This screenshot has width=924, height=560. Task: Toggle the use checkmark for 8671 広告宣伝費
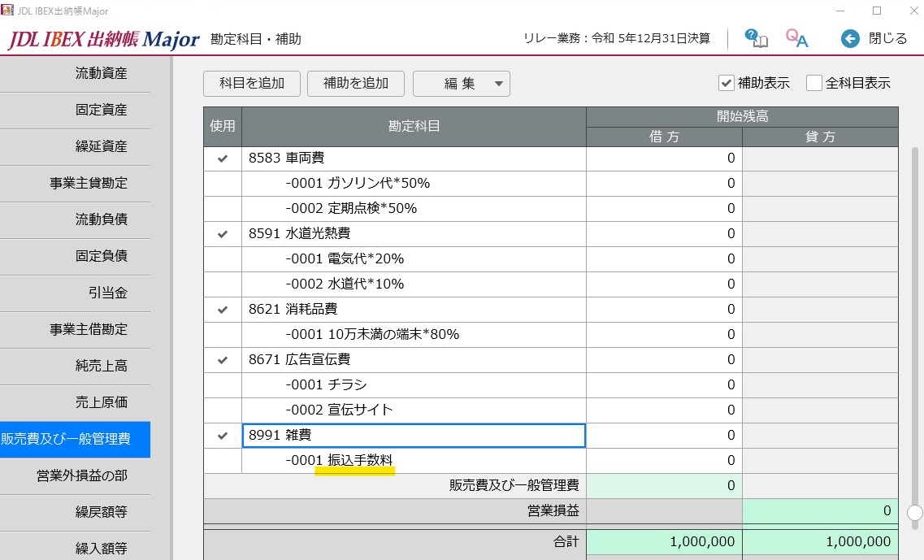tap(223, 359)
